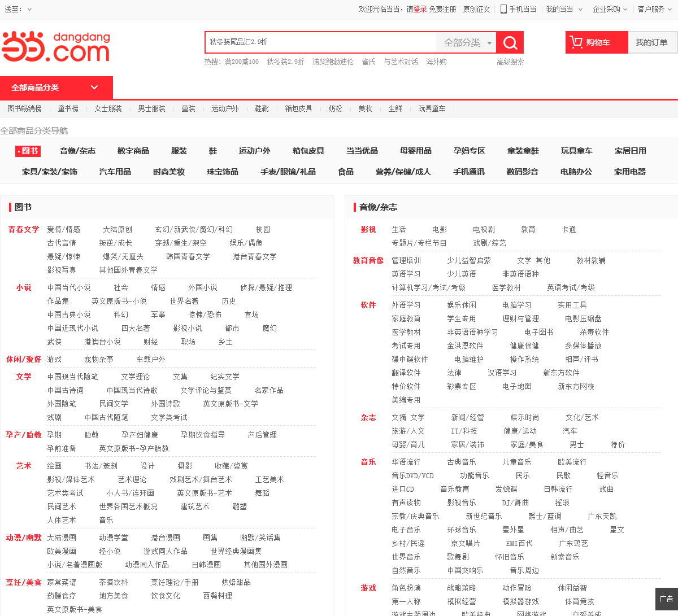
Task: Select the 数字商品 category tab
Action: pyautogui.click(x=133, y=151)
